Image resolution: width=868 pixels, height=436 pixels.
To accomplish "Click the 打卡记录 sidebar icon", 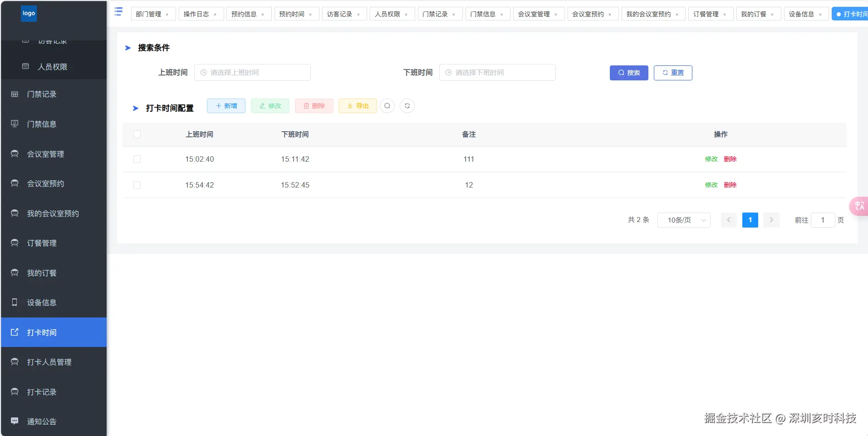I will [x=15, y=391].
